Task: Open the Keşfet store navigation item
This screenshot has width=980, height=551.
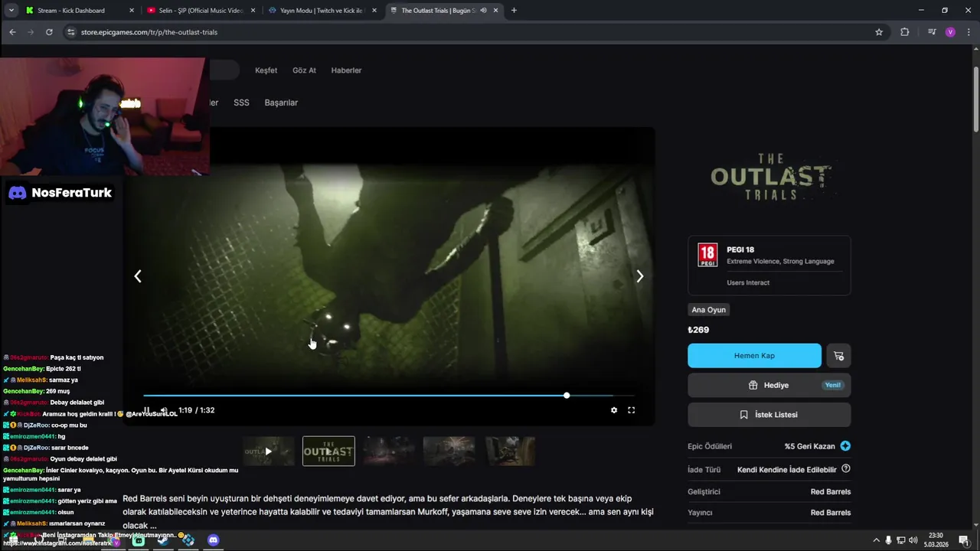Action: click(266, 70)
